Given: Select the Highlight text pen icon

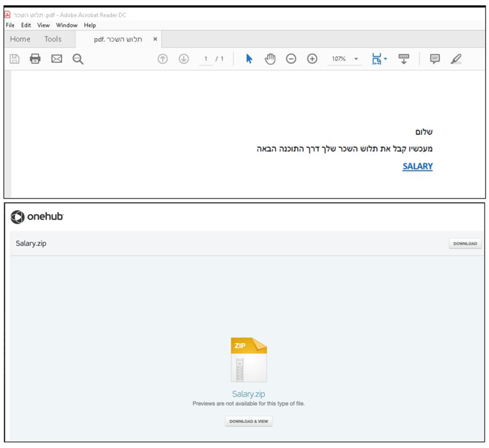Looking at the screenshot, I should coord(456,59).
